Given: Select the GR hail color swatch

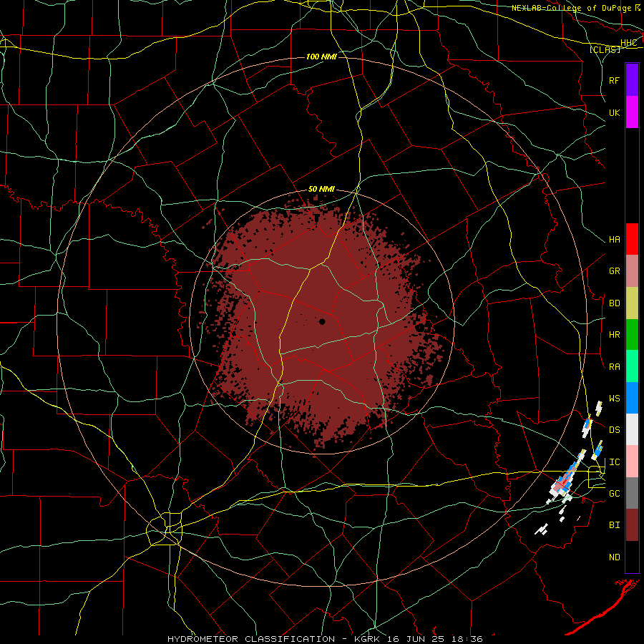Looking at the screenshot, I should click(x=632, y=270).
